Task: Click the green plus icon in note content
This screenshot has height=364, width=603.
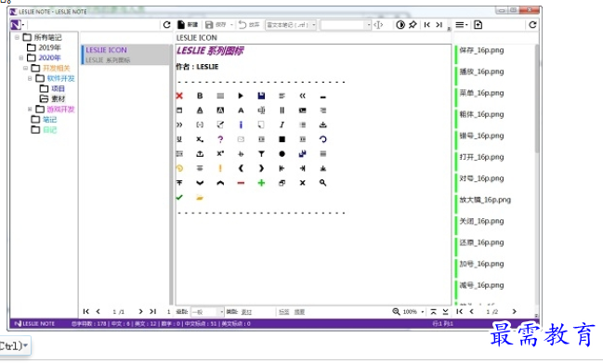Action: click(261, 183)
